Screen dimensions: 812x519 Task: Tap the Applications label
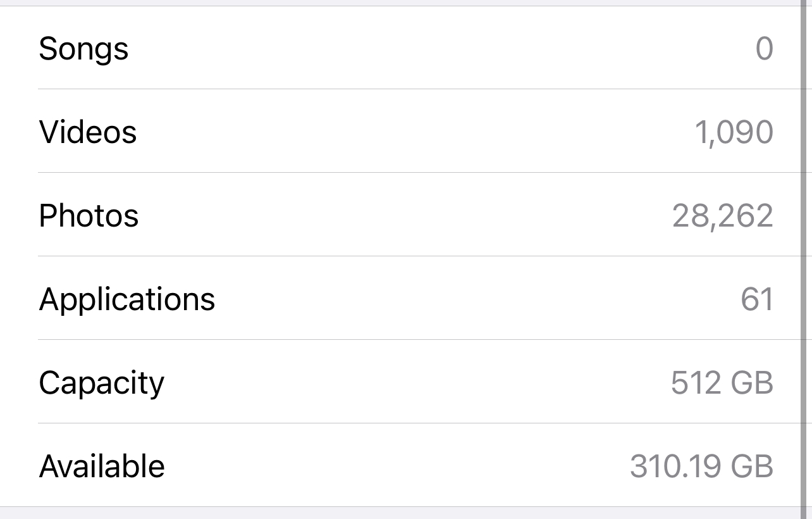pos(127,299)
